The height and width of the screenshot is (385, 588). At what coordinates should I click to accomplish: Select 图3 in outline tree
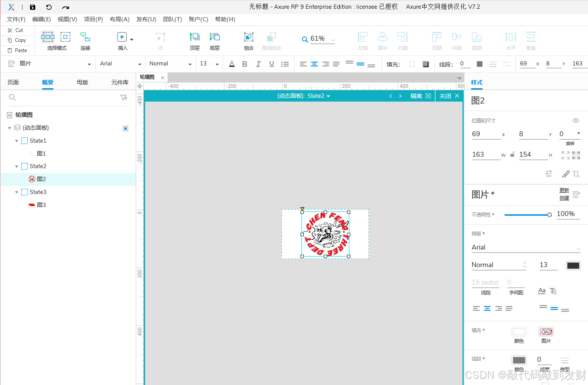coord(41,205)
